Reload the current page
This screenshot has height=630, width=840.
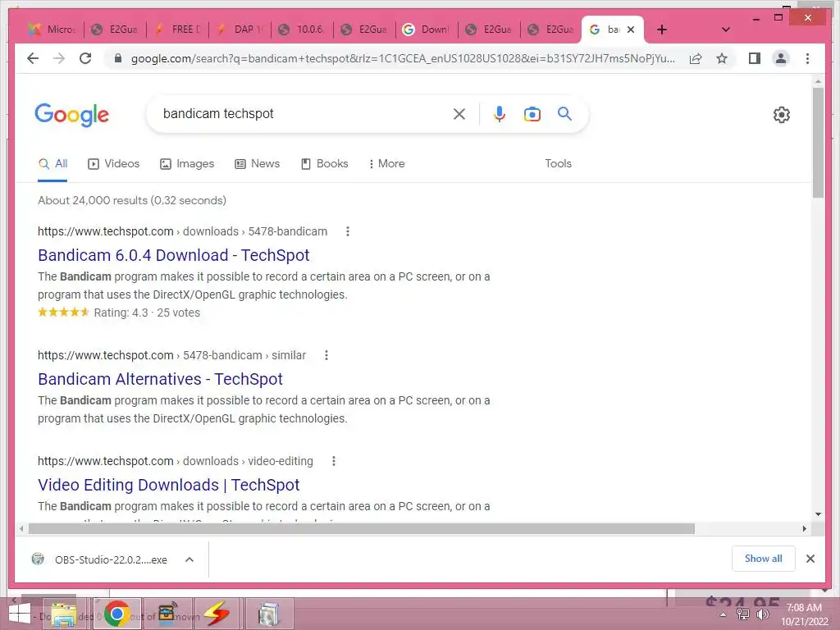pyautogui.click(x=85, y=58)
